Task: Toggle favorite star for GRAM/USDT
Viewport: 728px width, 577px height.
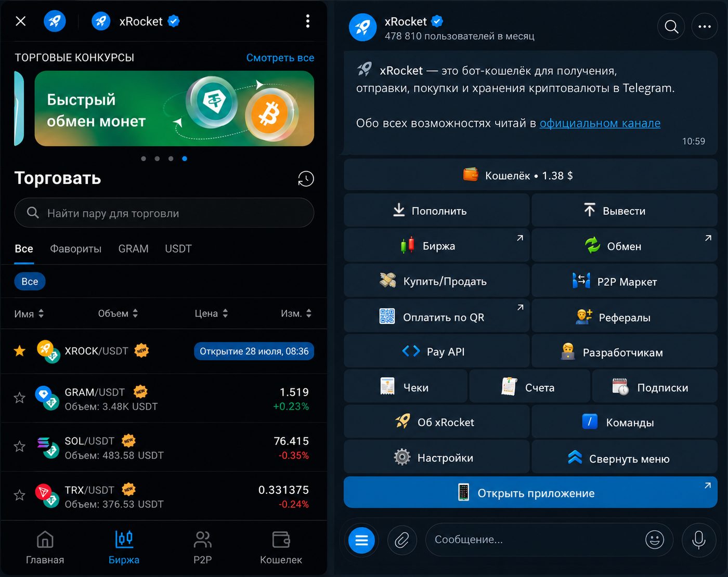Action: coord(20,398)
